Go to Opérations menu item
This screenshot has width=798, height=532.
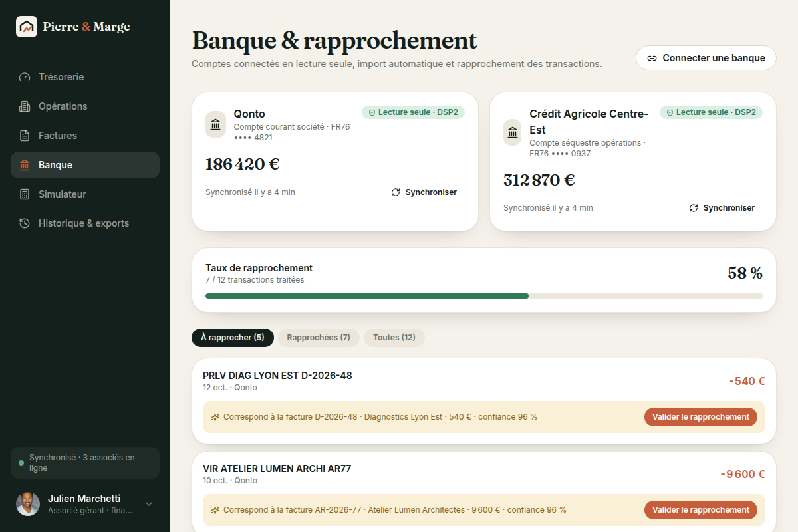click(85, 106)
